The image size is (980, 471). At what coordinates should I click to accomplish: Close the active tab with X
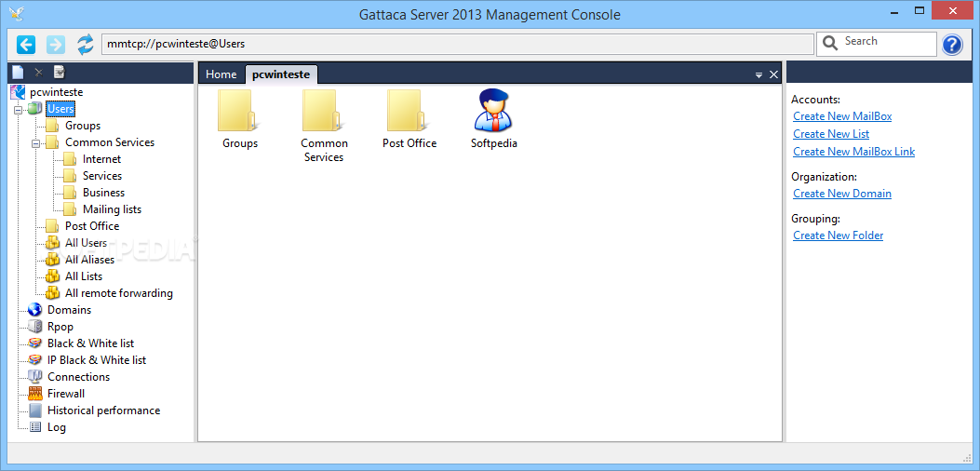click(773, 75)
